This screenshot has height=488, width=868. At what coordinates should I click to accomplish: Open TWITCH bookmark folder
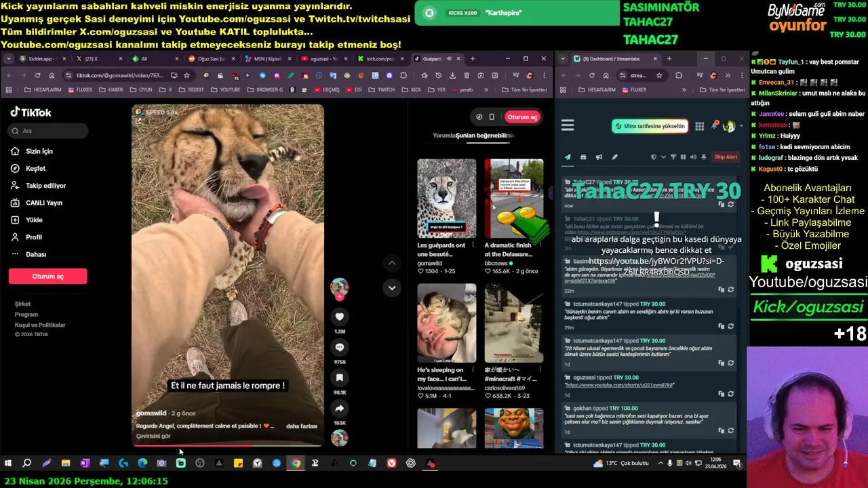point(382,89)
